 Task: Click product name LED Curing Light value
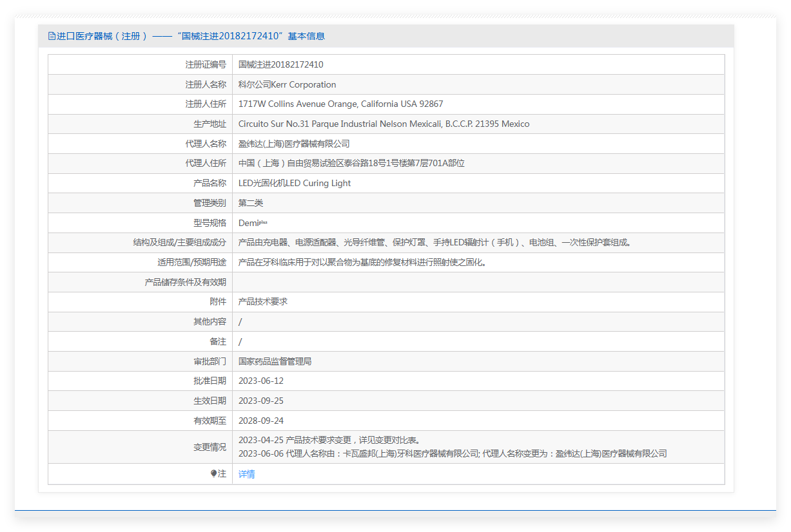pos(295,183)
